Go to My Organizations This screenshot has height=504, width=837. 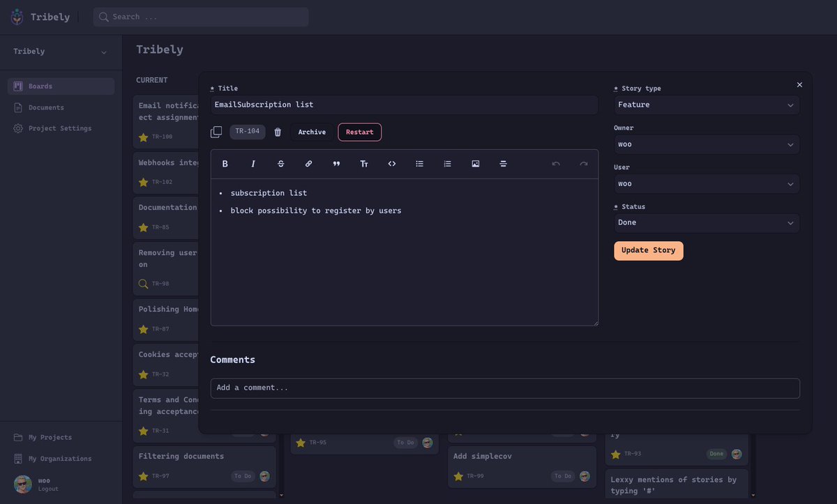[61, 459]
